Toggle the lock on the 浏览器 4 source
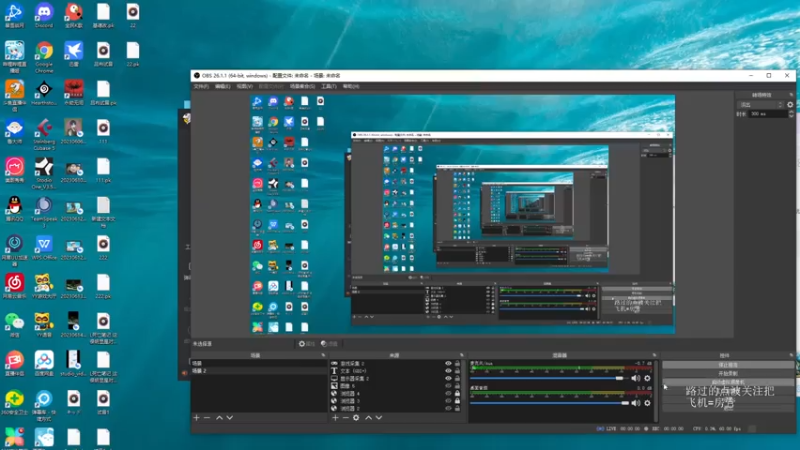This screenshot has width=800, height=450. coord(457,393)
